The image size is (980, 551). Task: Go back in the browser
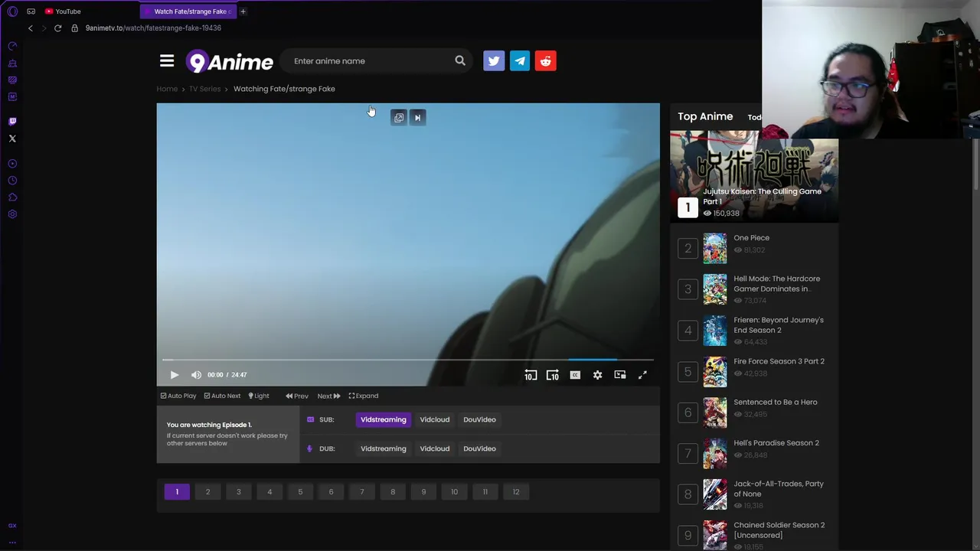(30, 28)
